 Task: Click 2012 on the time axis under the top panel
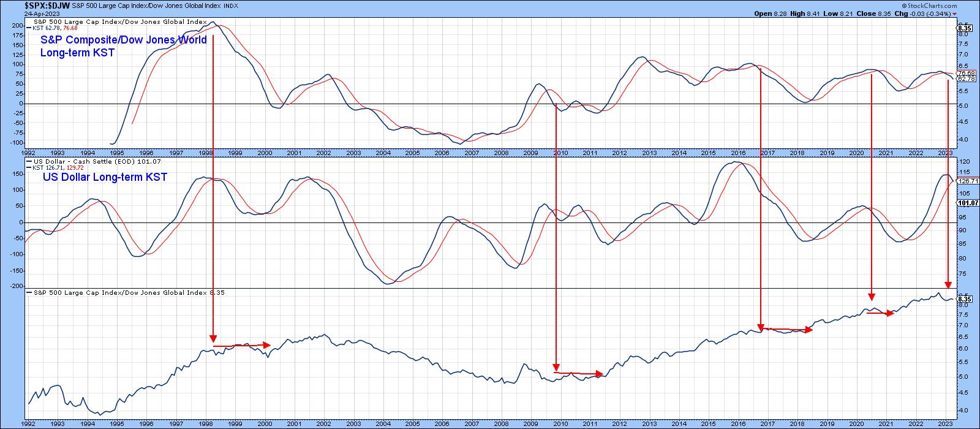[x=620, y=153]
